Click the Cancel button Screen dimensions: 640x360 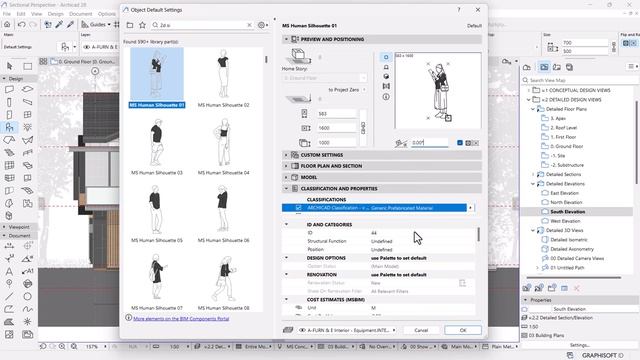(421, 330)
